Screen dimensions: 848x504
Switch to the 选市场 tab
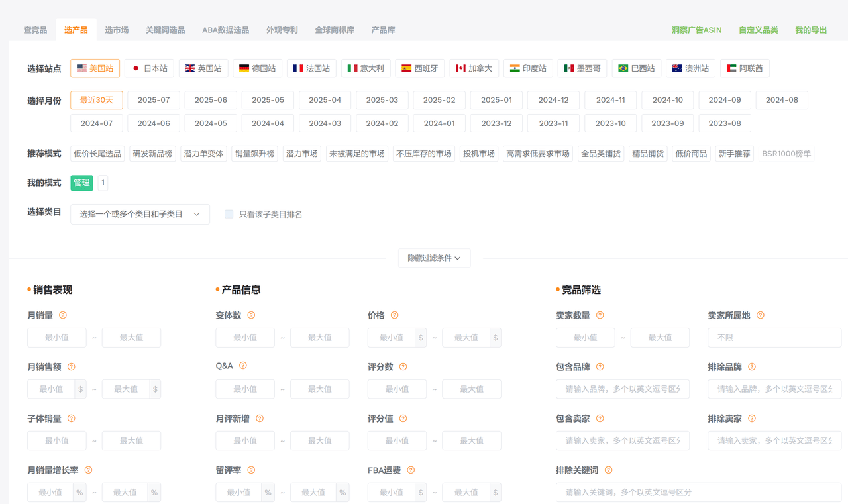tap(117, 29)
